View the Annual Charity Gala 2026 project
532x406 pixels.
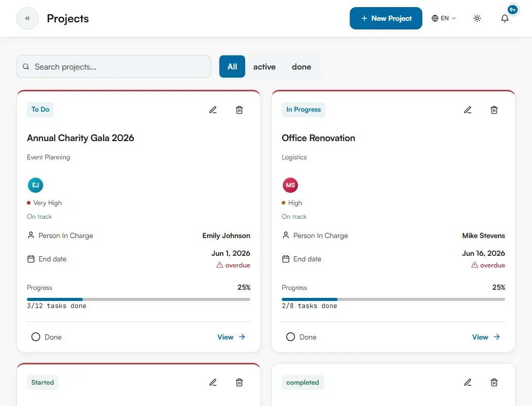click(x=231, y=337)
